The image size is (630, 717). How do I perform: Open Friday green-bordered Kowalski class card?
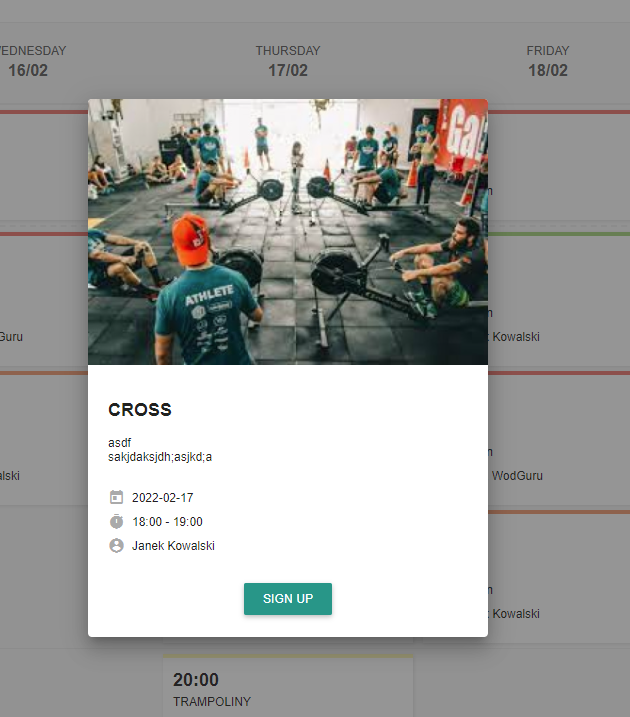pyautogui.click(x=559, y=299)
